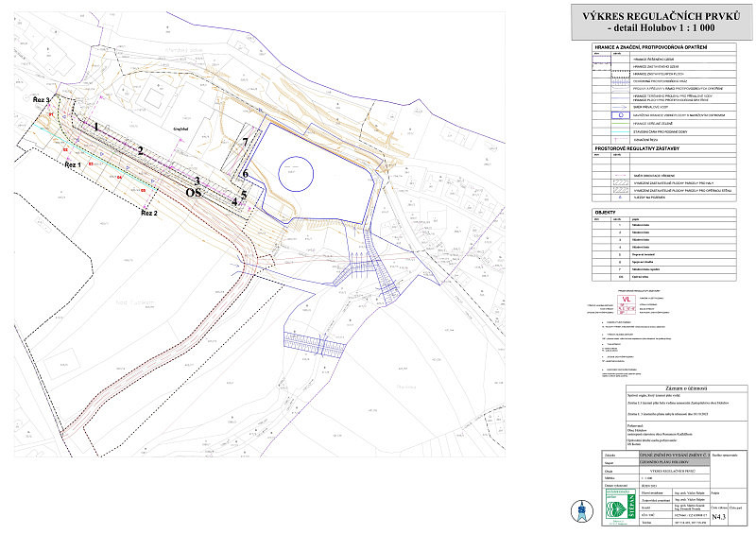Click the drawing number 'N4.3' box
This screenshot has width=756, height=534.
pyautogui.click(x=719, y=516)
